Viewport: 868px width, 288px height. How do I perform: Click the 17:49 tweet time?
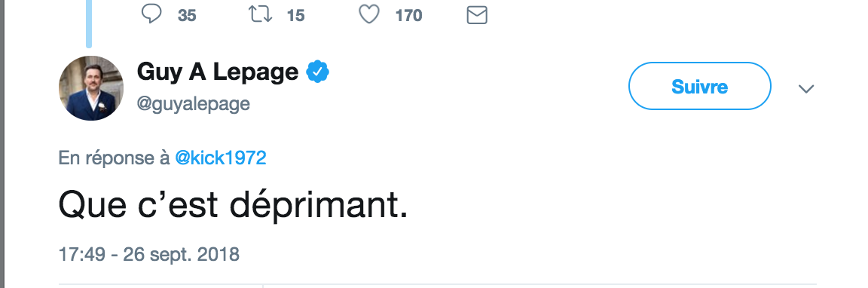pyautogui.click(x=83, y=255)
